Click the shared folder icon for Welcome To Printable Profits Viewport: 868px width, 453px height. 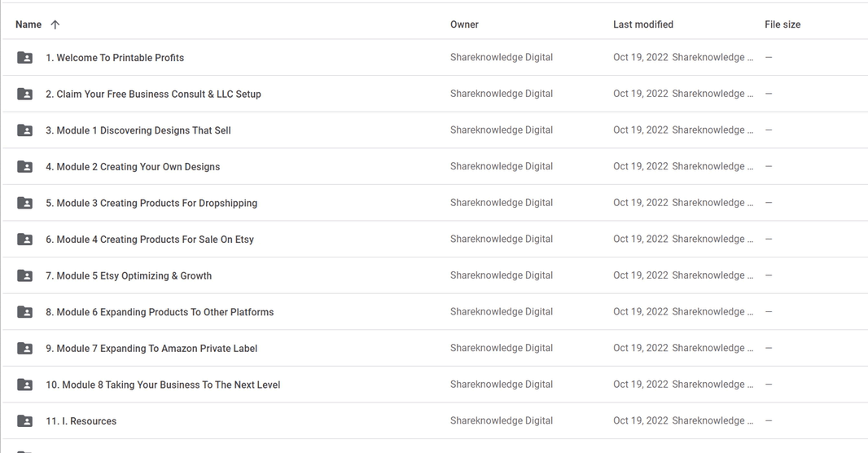[x=25, y=58]
